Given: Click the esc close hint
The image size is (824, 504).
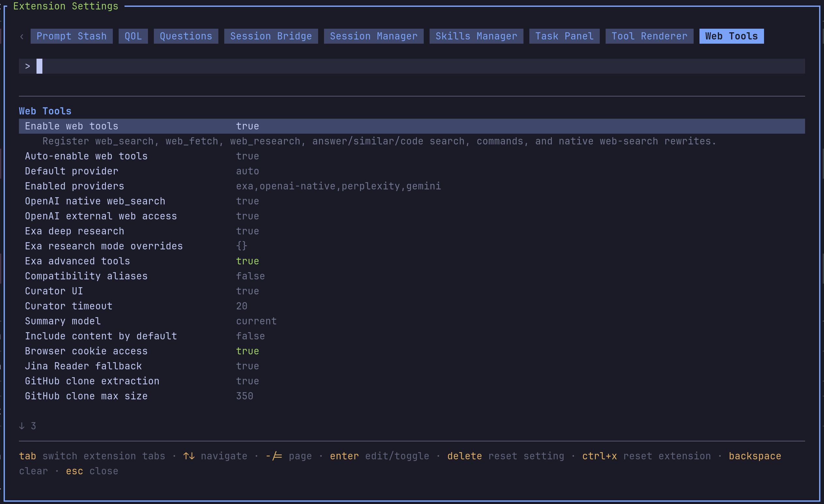Looking at the screenshot, I should click(92, 471).
